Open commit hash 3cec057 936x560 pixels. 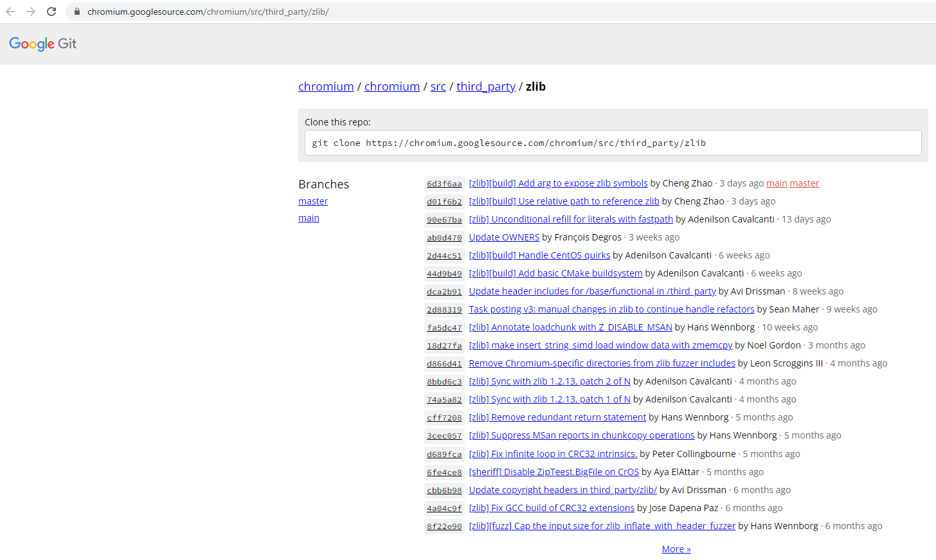(x=444, y=435)
